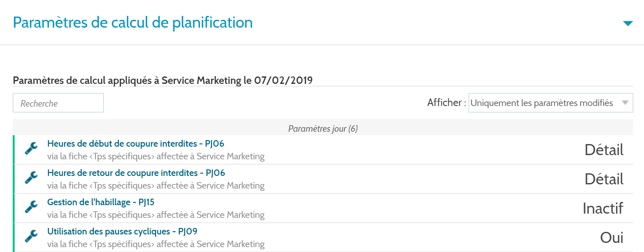This screenshot has height=252, width=644.
Task: Click Détail value for Heures de retour de coupure
Action: 604,179
